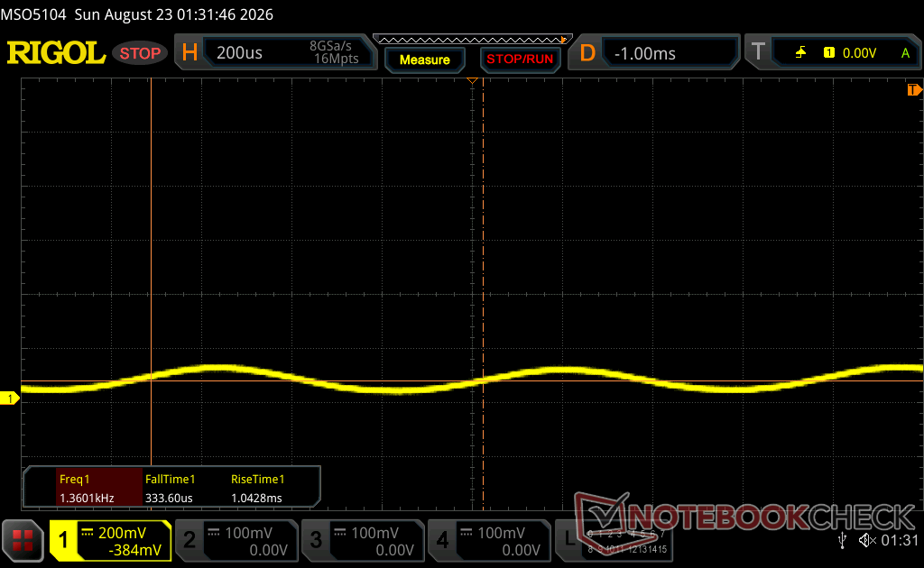The image size is (924, 568).
Task: Select the 333.60us fall time value
Action: [169, 498]
